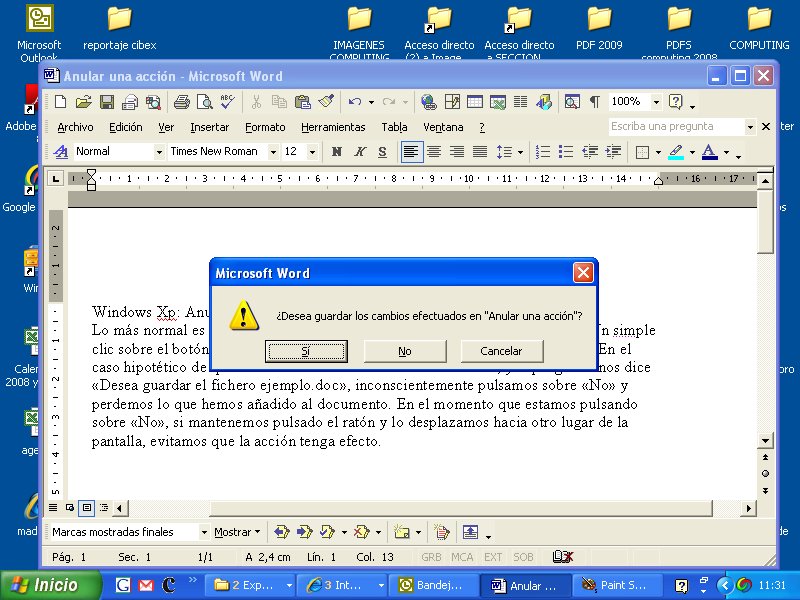Open the font size 12 dropdown

click(x=312, y=152)
